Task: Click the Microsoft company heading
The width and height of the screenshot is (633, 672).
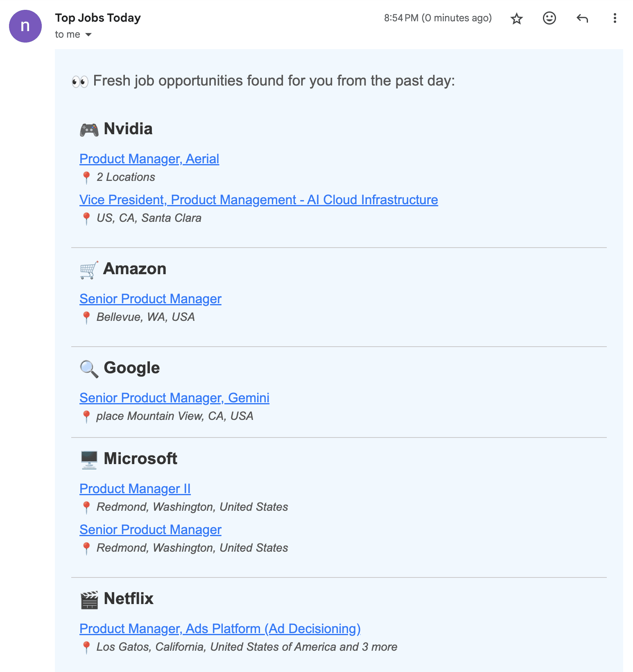Action: [x=140, y=459]
